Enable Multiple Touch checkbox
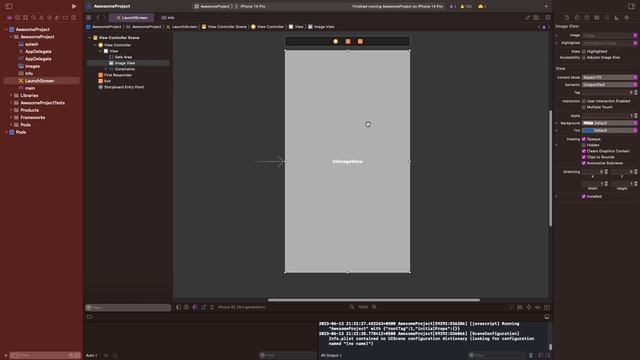Screen dimensions: 640x360 point(584,107)
